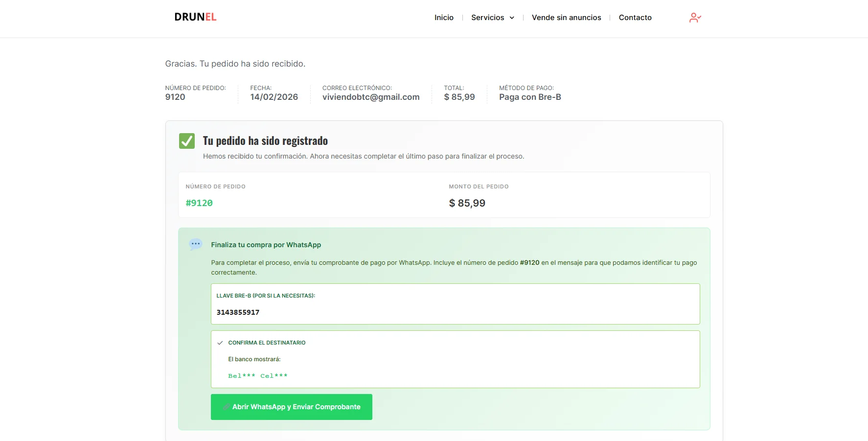Click the order date 14/02/2026
This screenshot has height=441, width=868.
tap(274, 97)
